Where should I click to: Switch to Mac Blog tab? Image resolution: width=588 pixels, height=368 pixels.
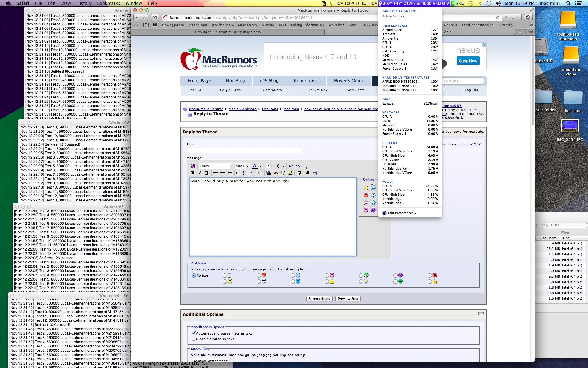click(x=235, y=81)
